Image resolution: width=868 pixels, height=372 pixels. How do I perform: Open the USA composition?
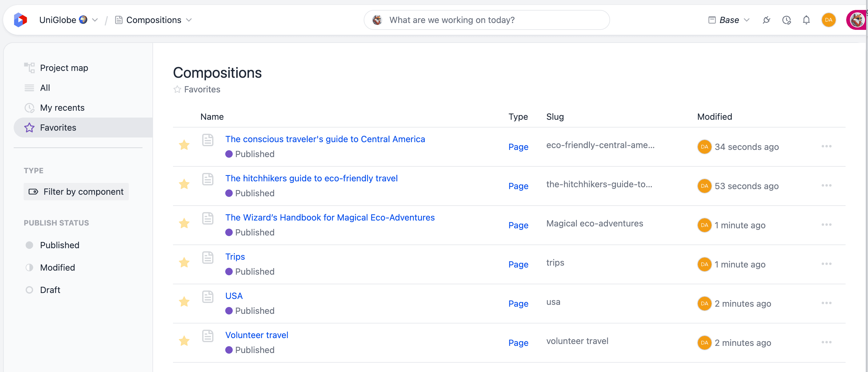[234, 295]
